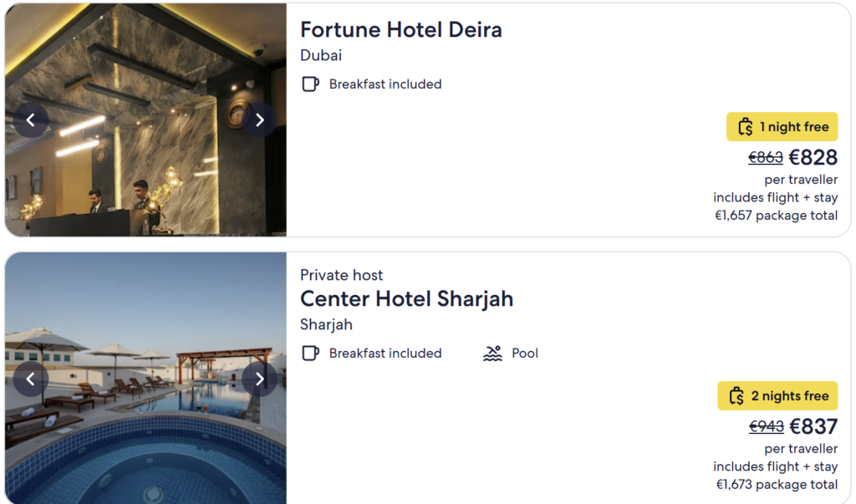Viewport: 856px width, 504px height.
Task: Open the Center Hotel Sharjah listing title
Action: click(x=406, y=298)
